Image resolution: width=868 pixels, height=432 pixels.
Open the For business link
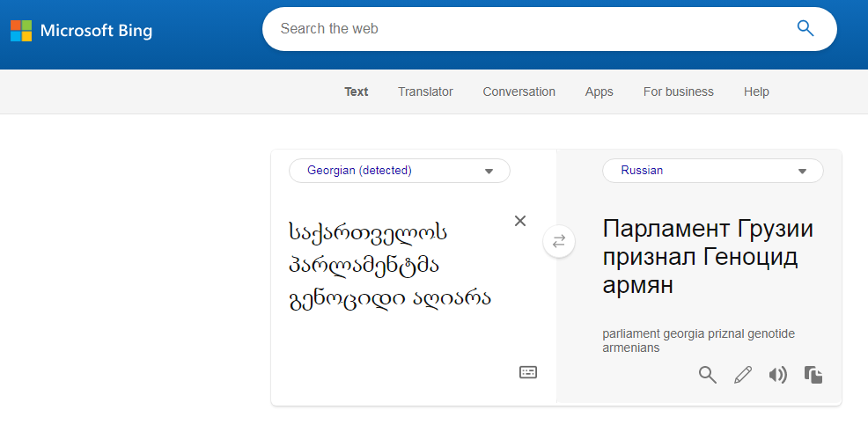coord(678,92)
